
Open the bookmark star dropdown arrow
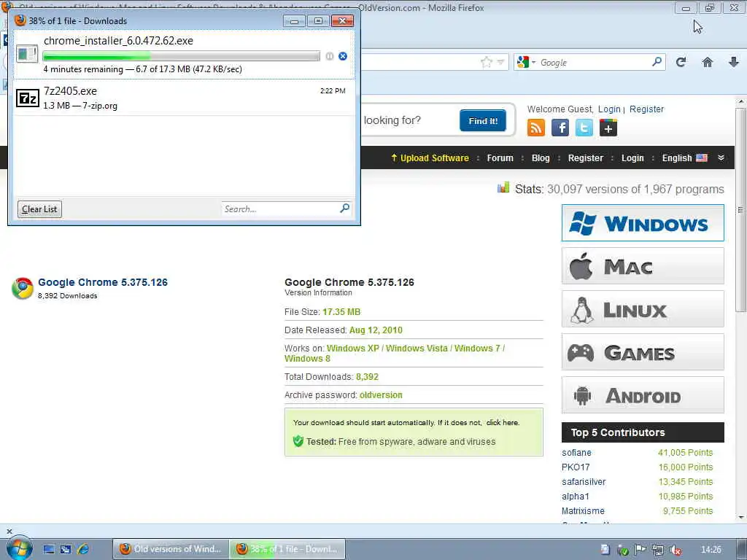pos(500,62)
